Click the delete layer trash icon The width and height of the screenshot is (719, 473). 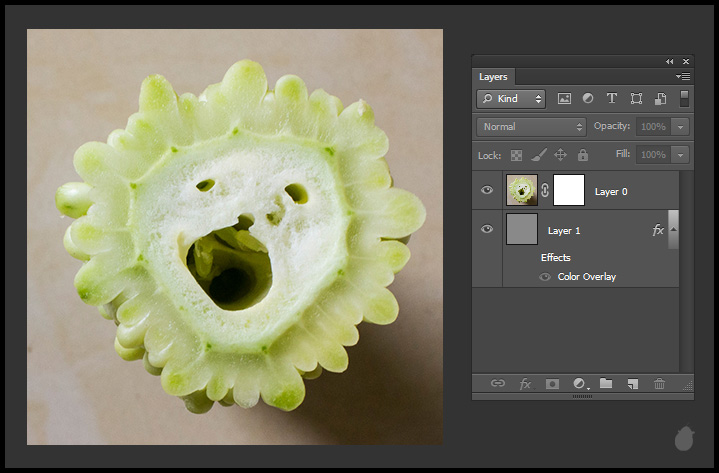(659, 383)
